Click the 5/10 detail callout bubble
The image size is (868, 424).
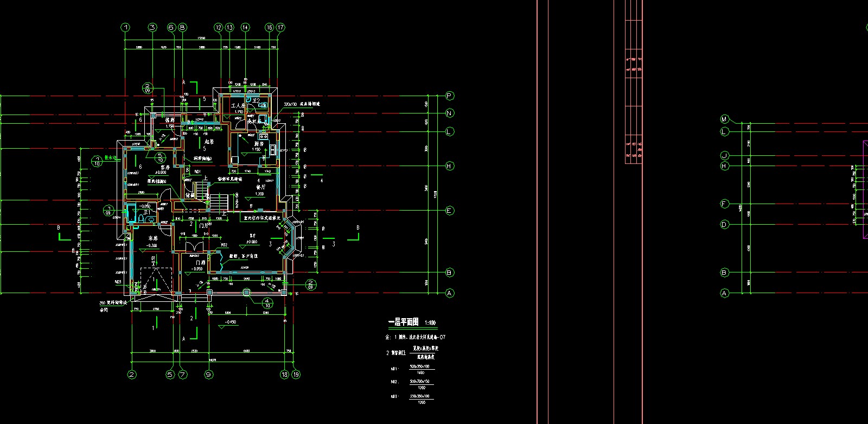pyautogui.click(x=161, y=157)
